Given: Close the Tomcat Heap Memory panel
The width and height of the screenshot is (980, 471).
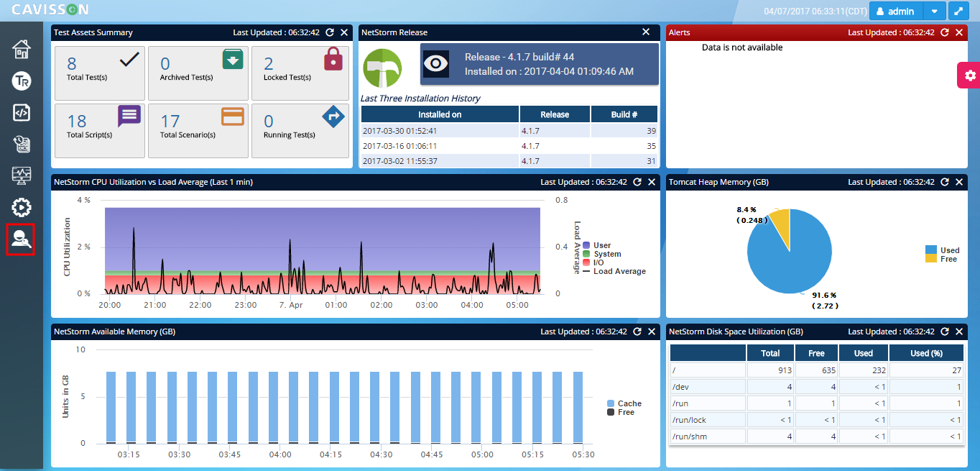Looking at the screenshot, I should click(959, 182).
